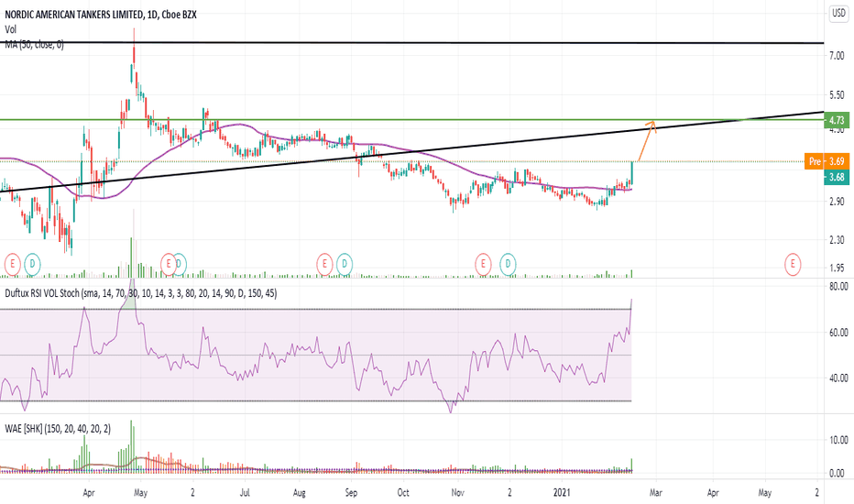The height and width of the screenshot is (504, 854).
Task: Click the upcoming earnings E marker near May 2021
Action: tap(793, 264)
